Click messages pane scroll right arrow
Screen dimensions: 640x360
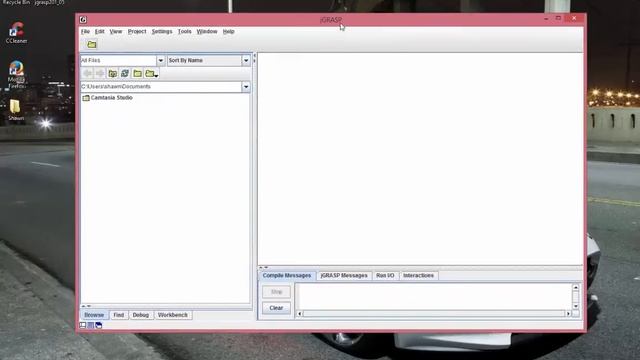[568, 313]
